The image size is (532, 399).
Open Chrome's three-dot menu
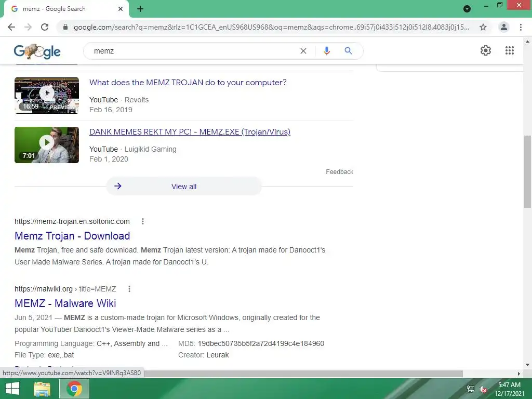521,27
